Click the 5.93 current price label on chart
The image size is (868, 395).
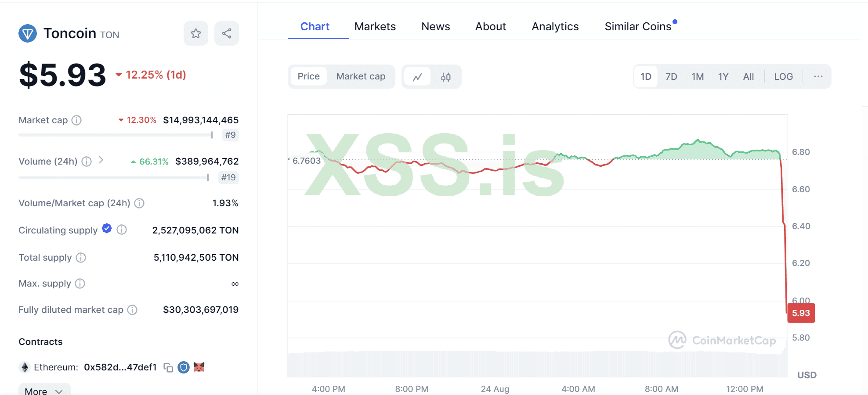(x=801, y=313)
